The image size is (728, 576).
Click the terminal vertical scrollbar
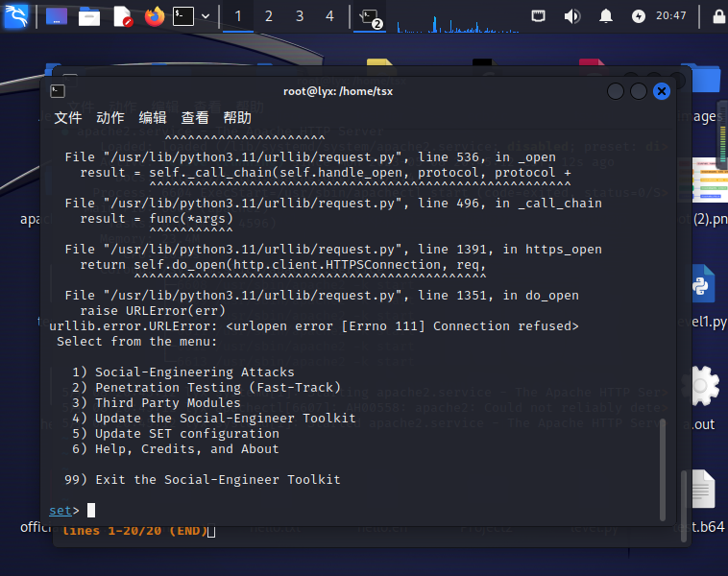[663, 468]
